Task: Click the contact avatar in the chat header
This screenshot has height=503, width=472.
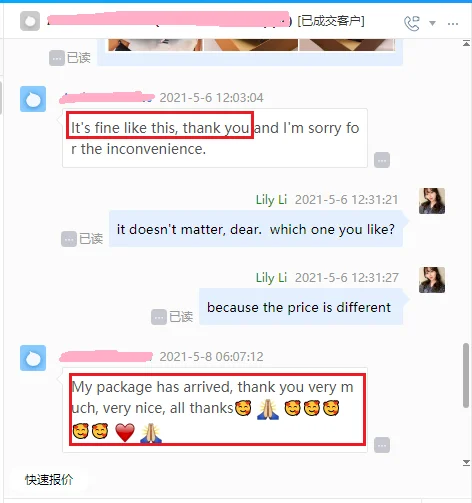Action: coord(30,21)
